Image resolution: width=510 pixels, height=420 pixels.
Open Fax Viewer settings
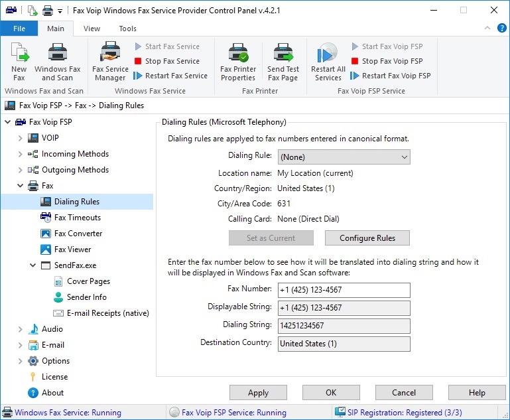point(66,249)
